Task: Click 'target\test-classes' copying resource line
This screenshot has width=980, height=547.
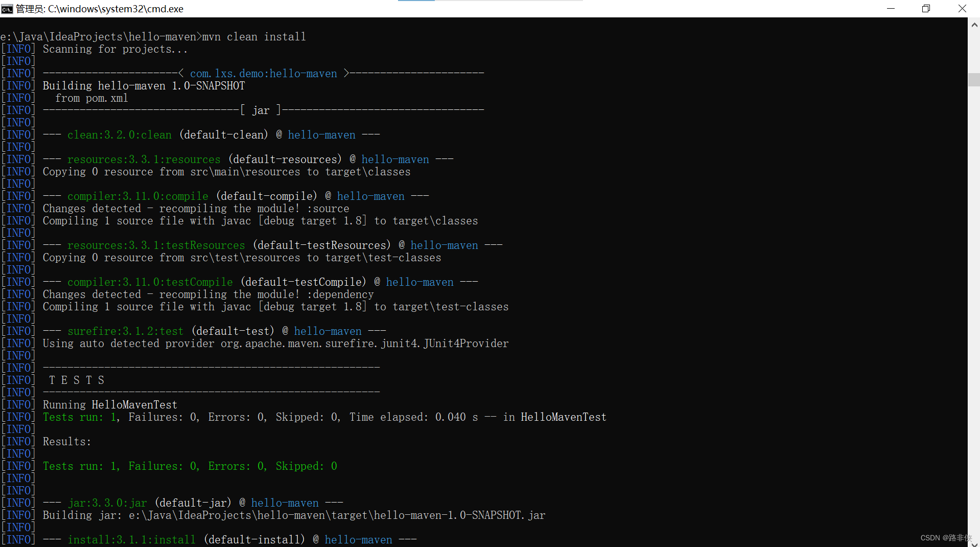Action: [242, 258]
